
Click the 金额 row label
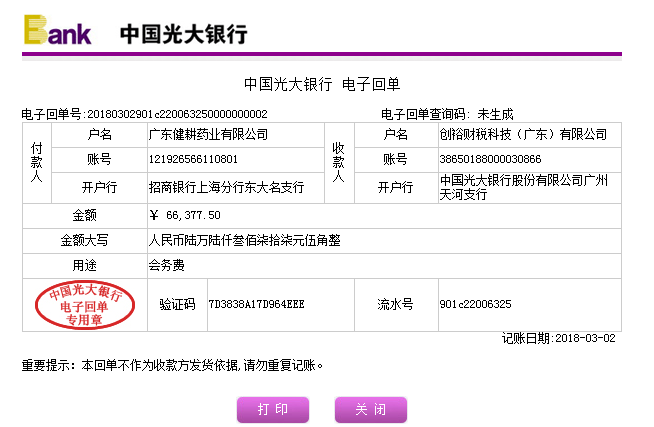pos(85,215)
